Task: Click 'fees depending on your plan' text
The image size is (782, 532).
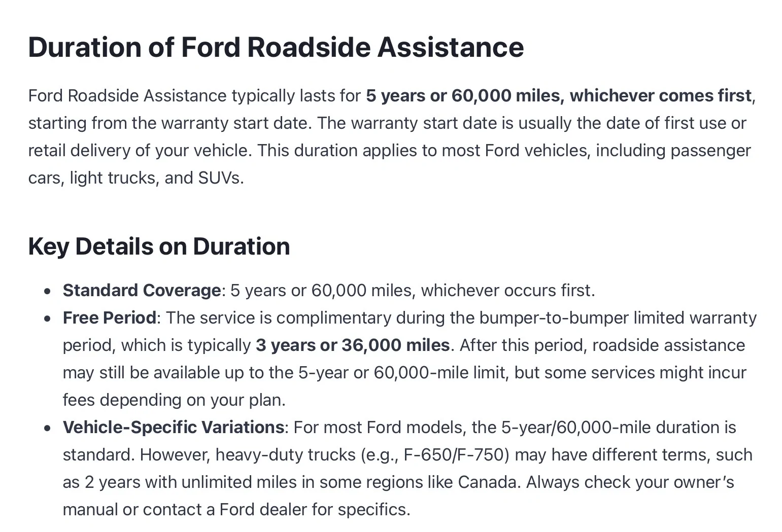Action: (x=173, y=400)
